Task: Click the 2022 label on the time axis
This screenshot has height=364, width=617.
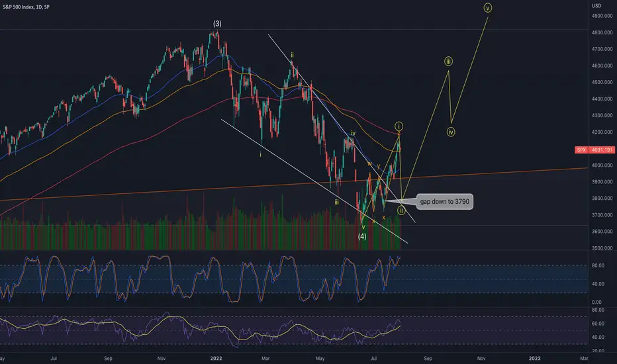Action: [216, 358]
